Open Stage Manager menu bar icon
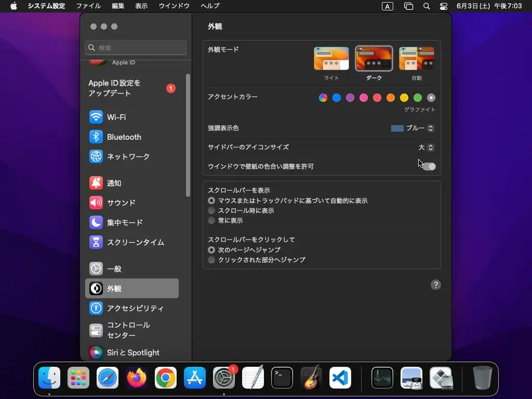 point(408,6)
